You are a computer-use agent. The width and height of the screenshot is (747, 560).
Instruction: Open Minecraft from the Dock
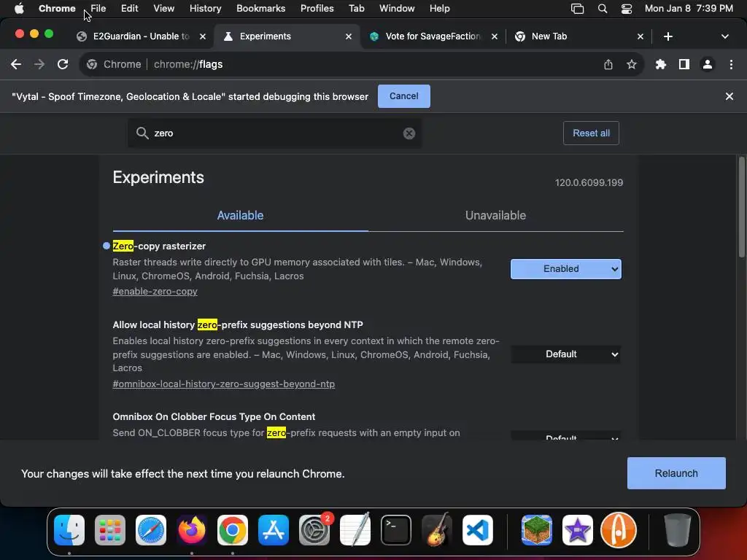536,530
